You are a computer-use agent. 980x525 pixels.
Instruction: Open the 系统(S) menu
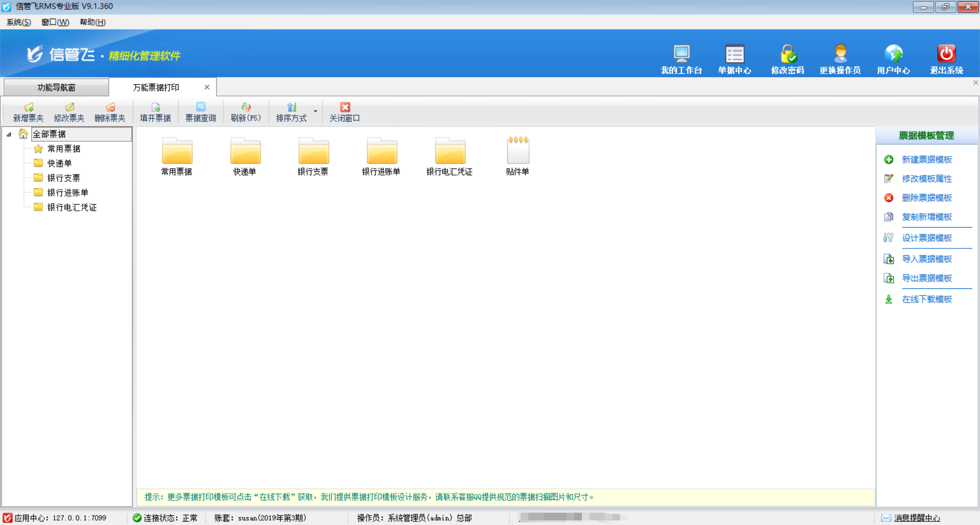(18, 22)
